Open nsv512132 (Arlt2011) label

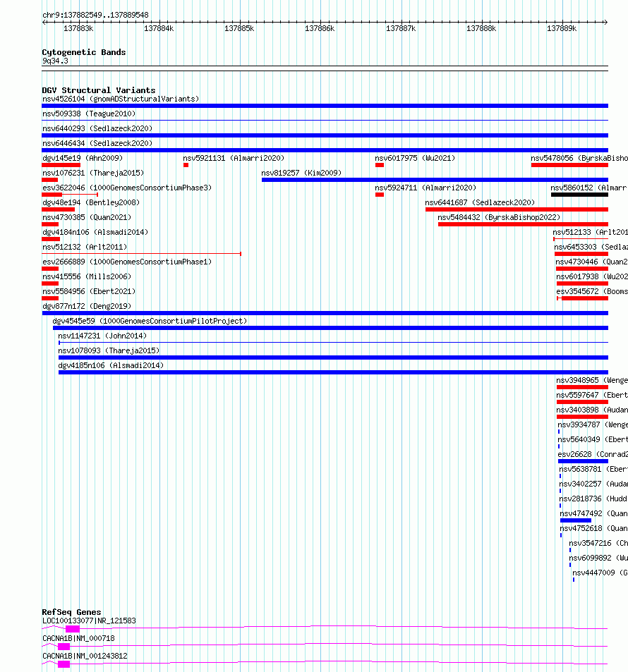(85, 247)
